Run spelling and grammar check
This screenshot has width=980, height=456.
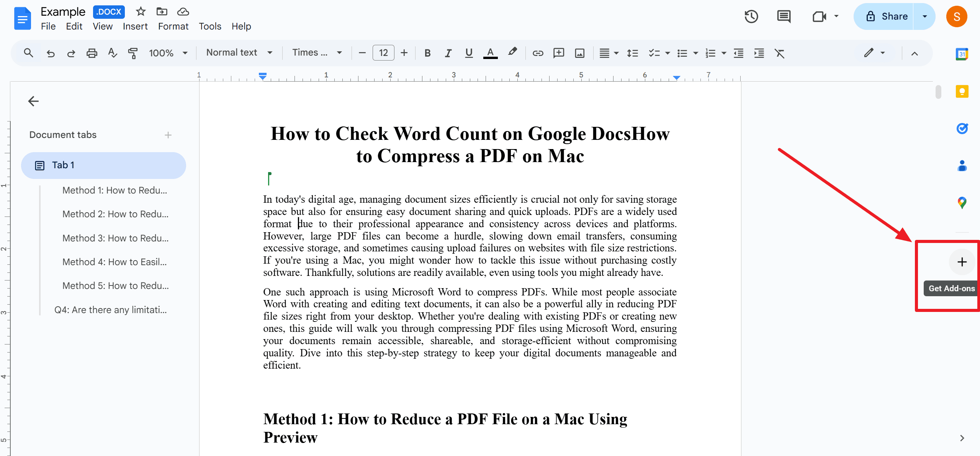click(x=113, y=53)
